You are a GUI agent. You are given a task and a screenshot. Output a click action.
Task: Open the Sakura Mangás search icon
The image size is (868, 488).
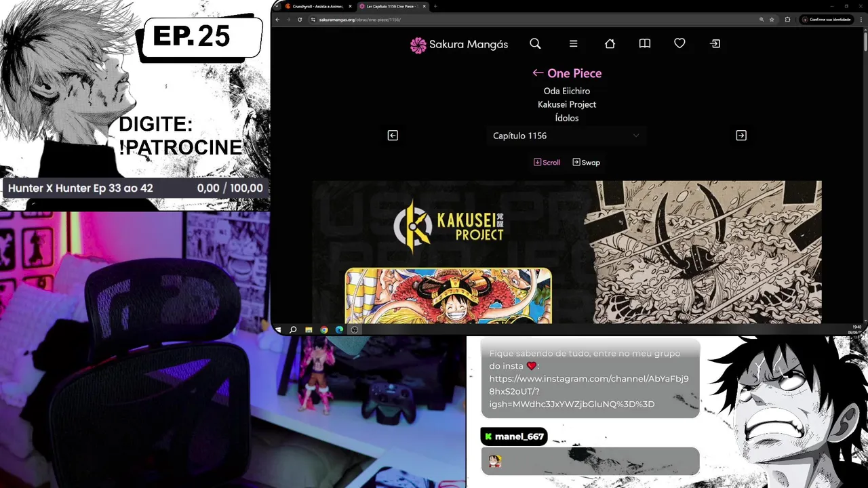click(535, 43)
